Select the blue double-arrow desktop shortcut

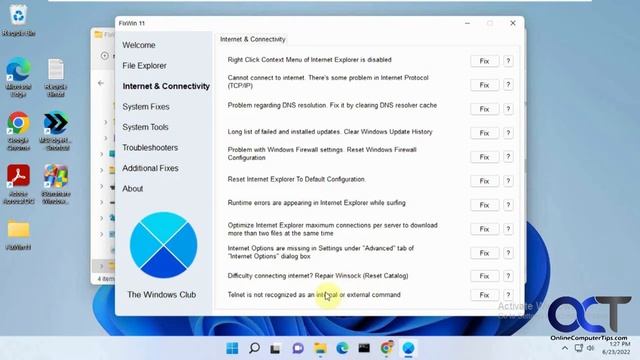click(x=56, y=131)
